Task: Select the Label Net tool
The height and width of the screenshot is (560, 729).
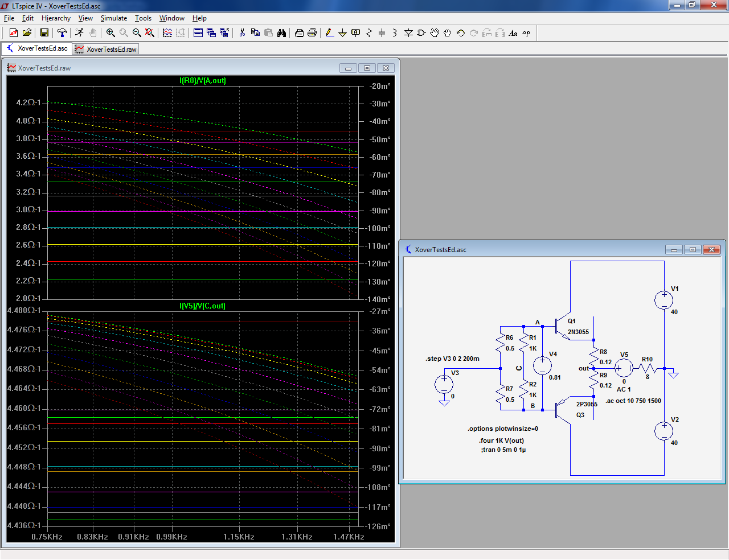Action: [x=356, y=33]
